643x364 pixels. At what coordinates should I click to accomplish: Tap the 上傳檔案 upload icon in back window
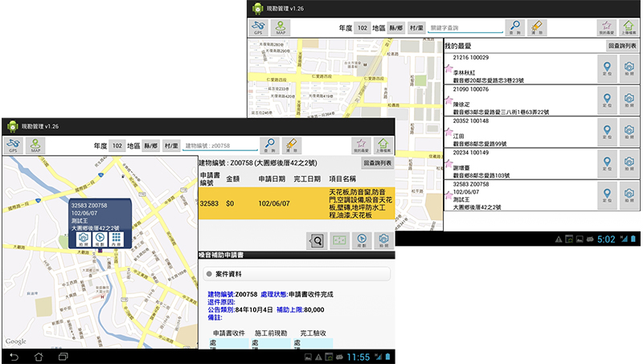(x=629, y=28)
